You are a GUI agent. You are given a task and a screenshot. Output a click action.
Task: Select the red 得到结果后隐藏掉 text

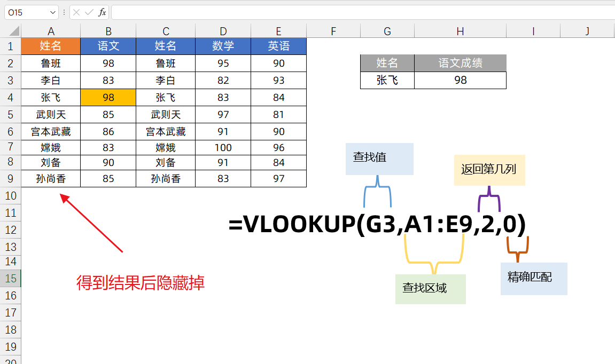tap(141, 282)
